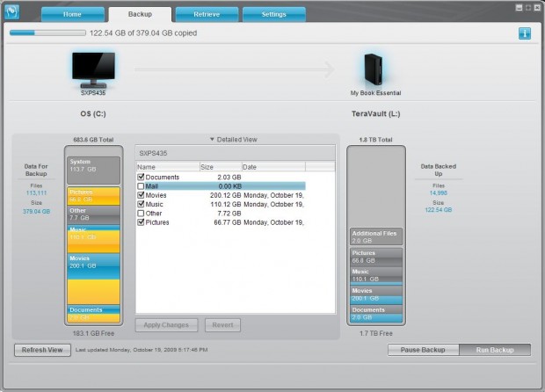Click the backup copy progress bar
Screen dimensions: 545x392
pyautogui.click(x=47, y=33)
